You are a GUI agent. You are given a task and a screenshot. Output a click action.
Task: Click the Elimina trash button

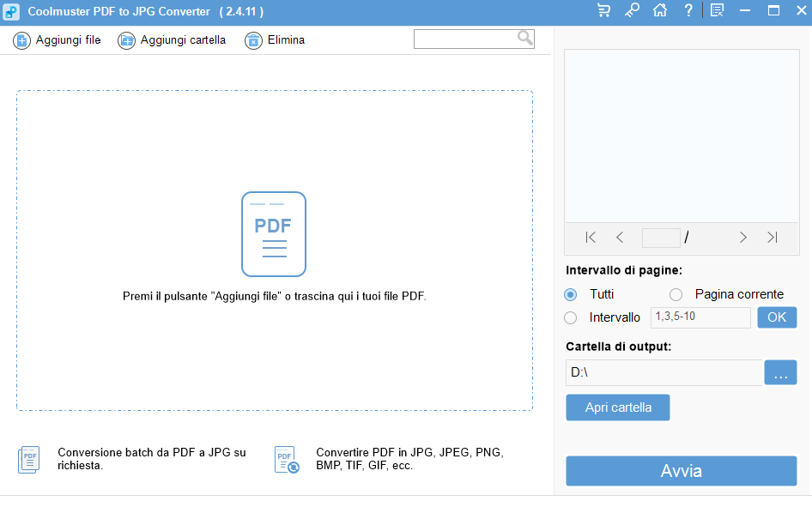pos(275,40)
